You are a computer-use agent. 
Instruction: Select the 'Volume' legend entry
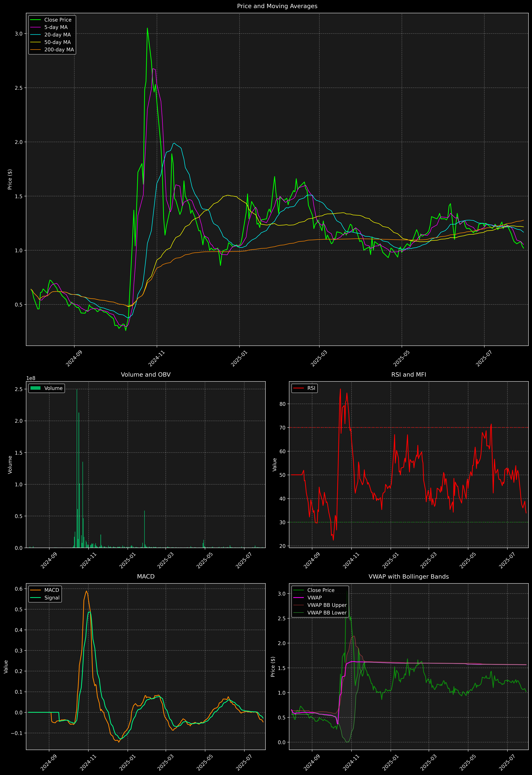53,388
